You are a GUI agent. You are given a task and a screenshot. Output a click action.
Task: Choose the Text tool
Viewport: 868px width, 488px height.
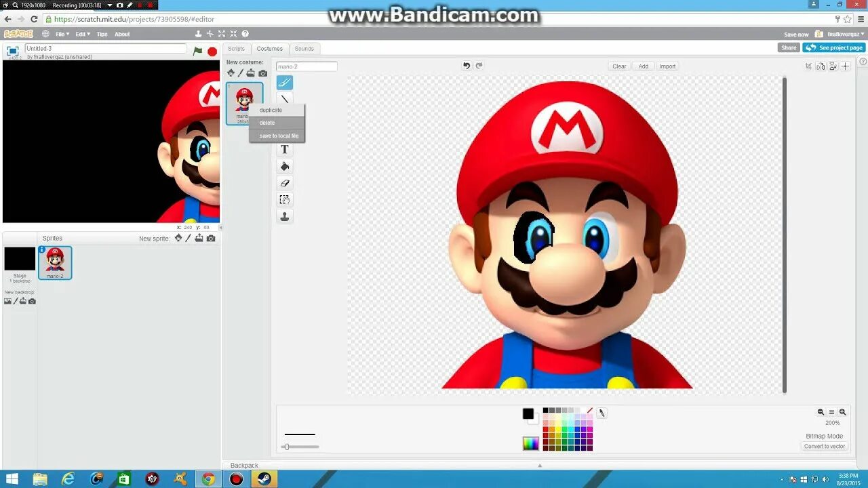coord(285,149)
